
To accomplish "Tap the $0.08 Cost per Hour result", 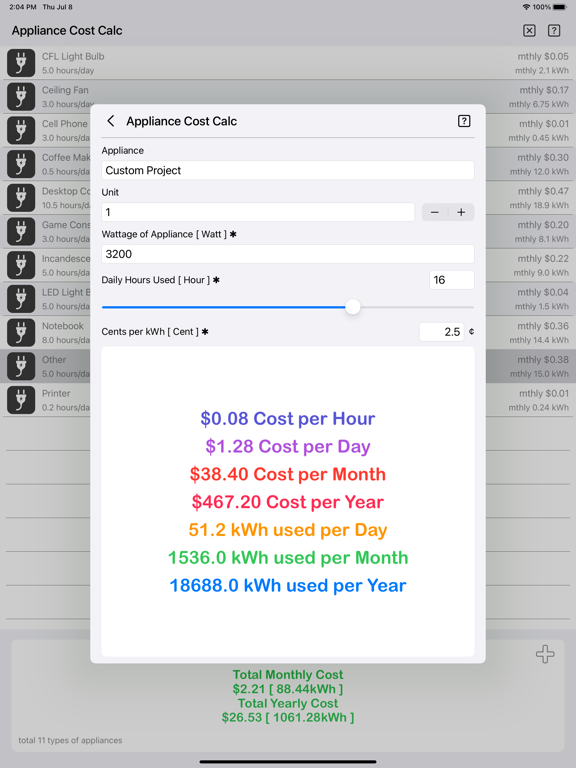I will [288, 419].
